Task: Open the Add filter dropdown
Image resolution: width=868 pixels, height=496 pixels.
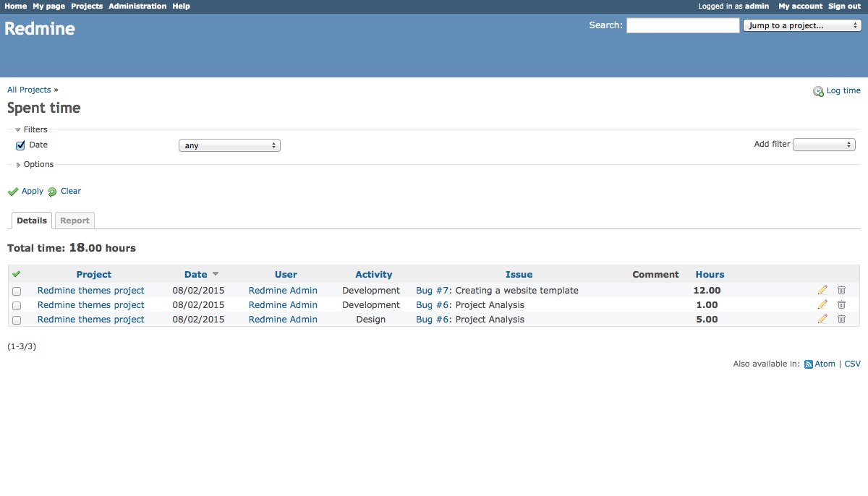Action: [825, 145]
